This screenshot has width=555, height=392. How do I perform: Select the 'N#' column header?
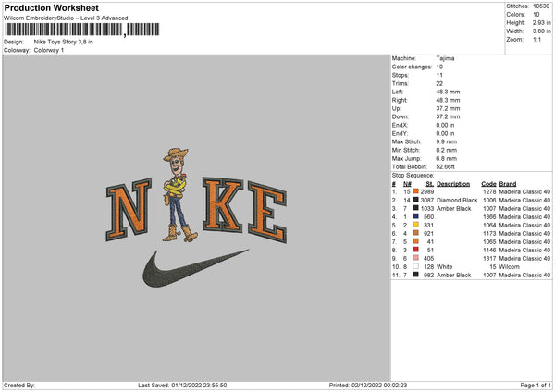(x=407, y=184)
